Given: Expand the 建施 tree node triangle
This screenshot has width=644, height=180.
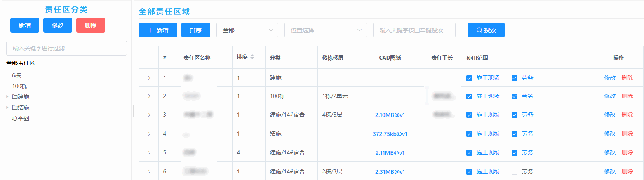Looking at the screenshot, I should click(7, 97).
